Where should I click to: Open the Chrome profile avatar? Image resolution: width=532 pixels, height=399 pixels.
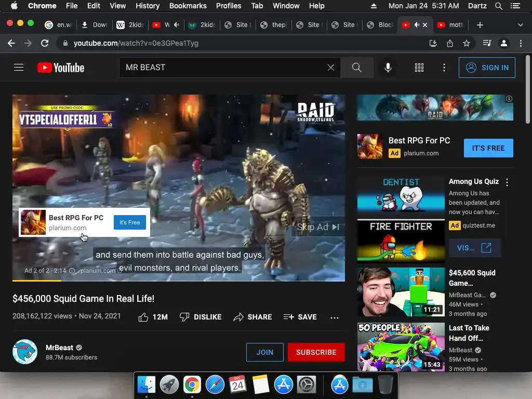tap(504, 43)
